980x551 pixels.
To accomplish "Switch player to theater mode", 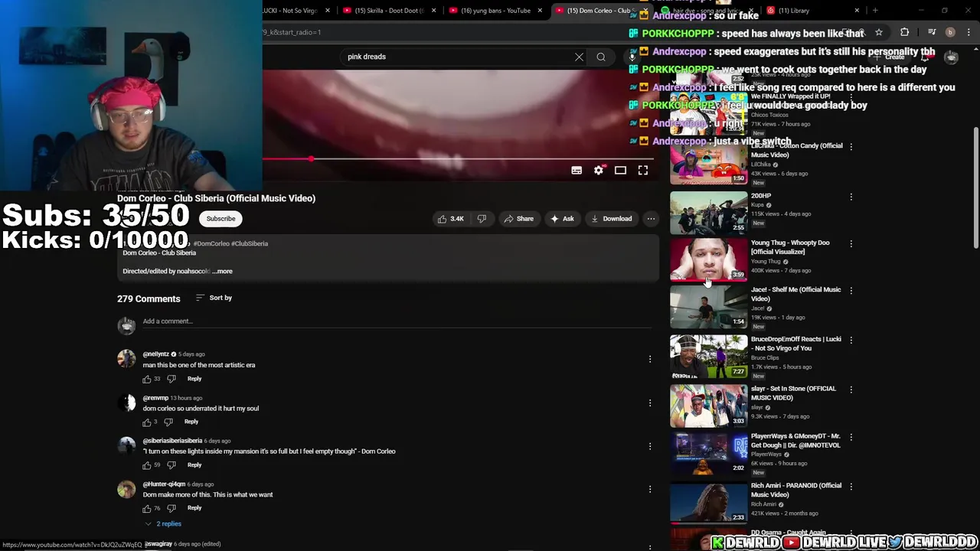I will (x=621, y=171).
